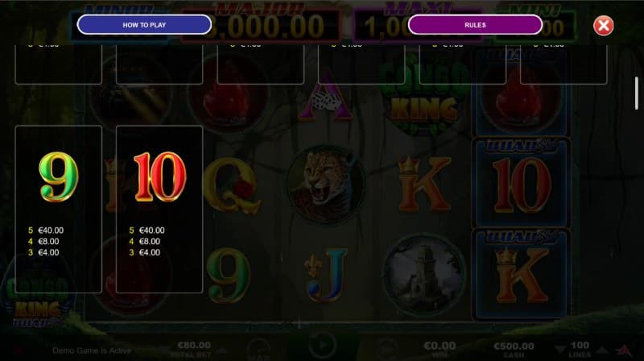Decrease lines with down arrow
The image size is (644, 361).
560,349
